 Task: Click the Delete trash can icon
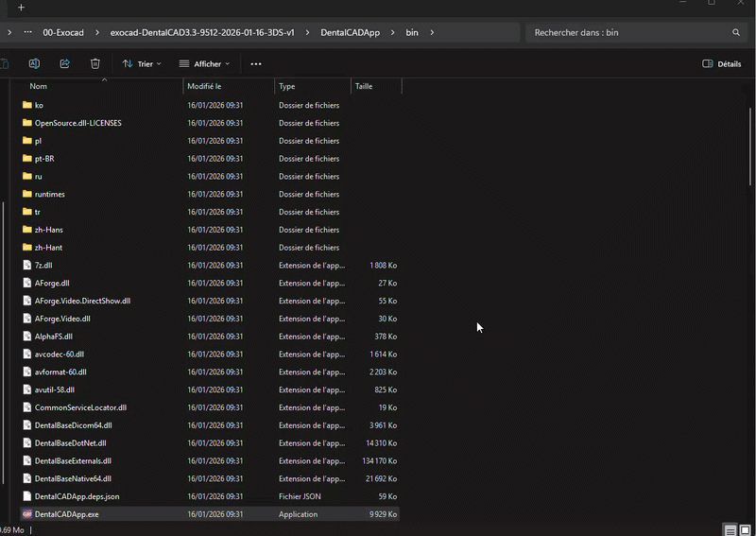coord(94,63)
